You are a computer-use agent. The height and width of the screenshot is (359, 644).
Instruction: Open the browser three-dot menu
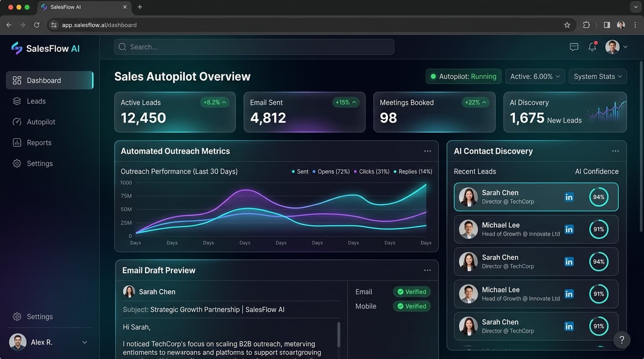click(x=635, y=25)
